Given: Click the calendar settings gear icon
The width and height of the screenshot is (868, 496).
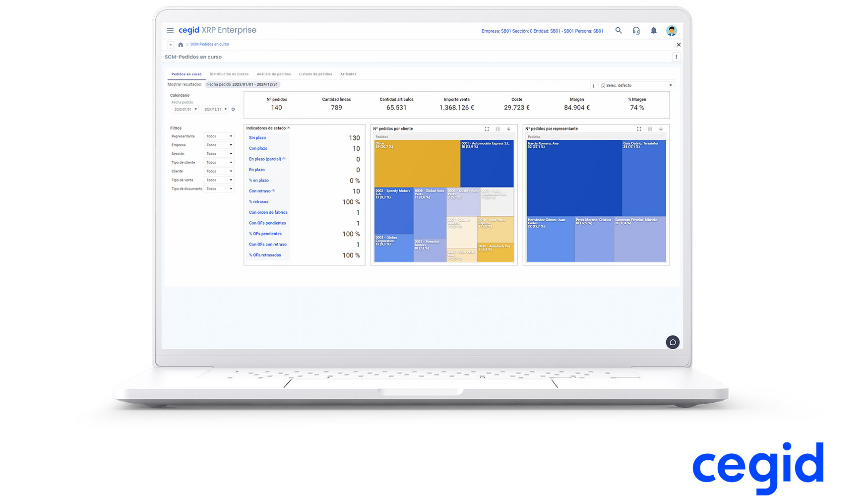Looking at the screenshot, I should pos(233,109).
